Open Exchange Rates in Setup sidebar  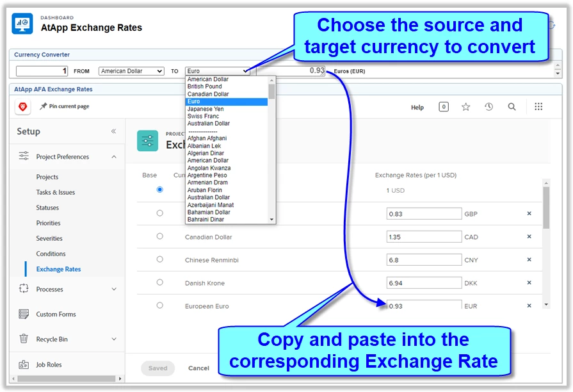coord(58,269)
